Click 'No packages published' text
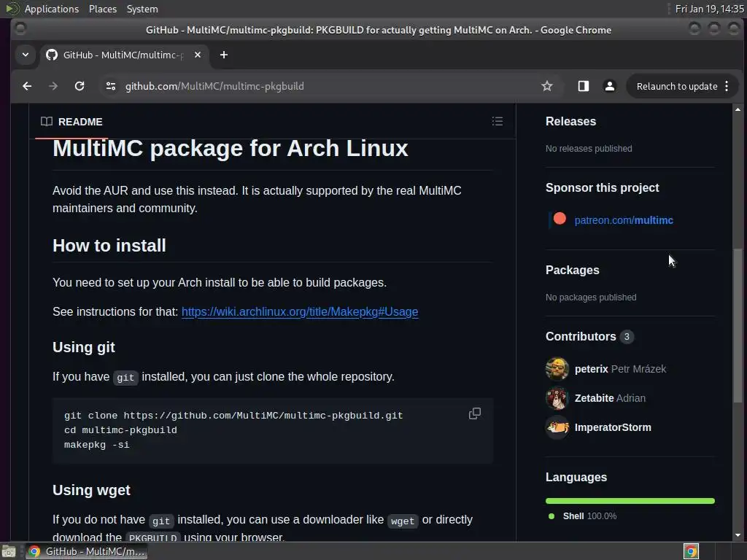 click(591, 297)
